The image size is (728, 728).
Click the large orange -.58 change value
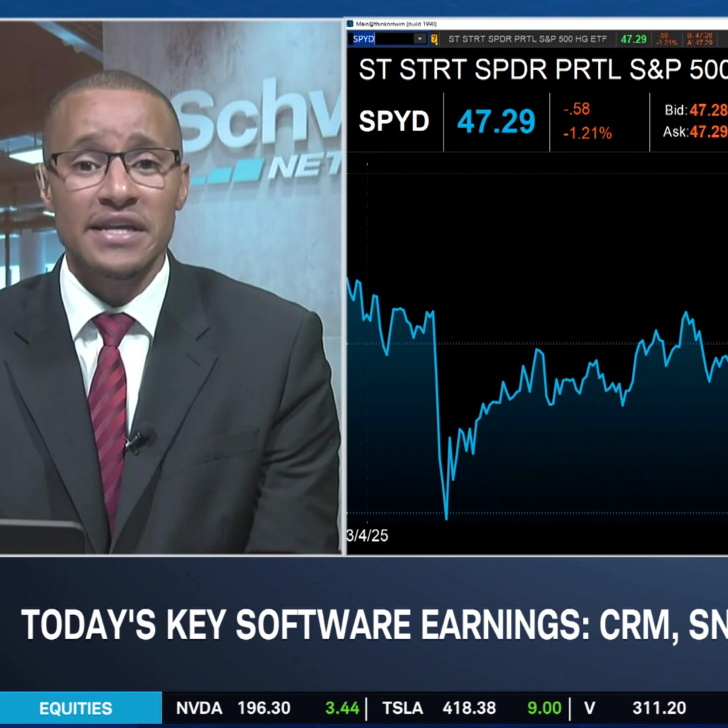(577, 109)
